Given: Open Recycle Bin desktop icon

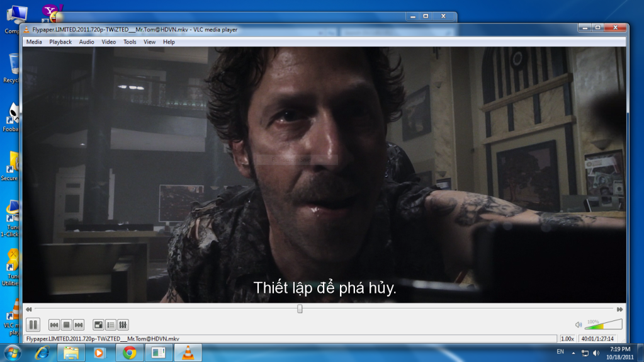Looking at the screenshot, I should pos(11,68).
